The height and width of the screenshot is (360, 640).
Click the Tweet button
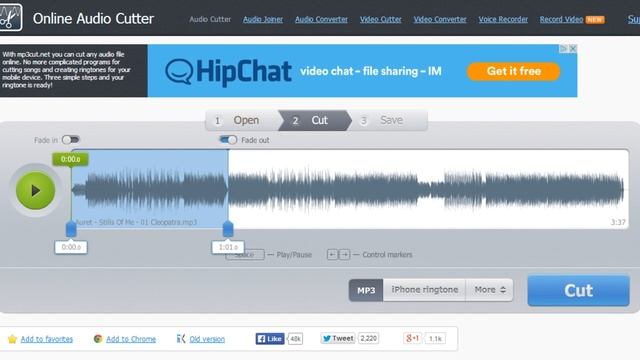point(338,338)
